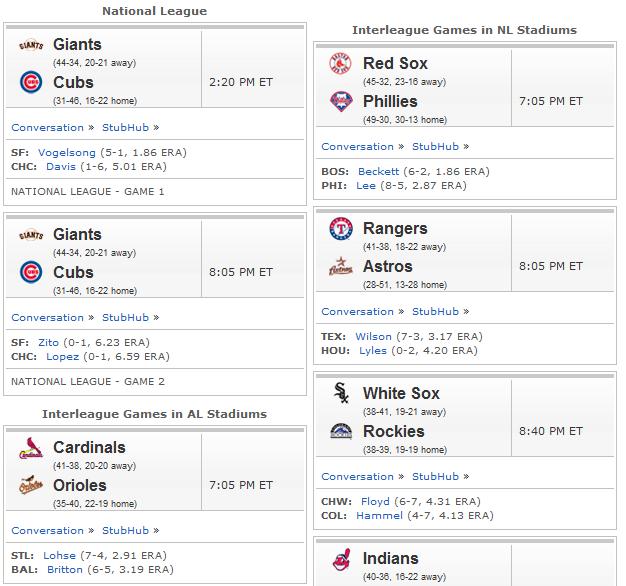Click the Cubs logo in Game 1
This screenshot has height=586, width=626.
[x=31, y=82]
